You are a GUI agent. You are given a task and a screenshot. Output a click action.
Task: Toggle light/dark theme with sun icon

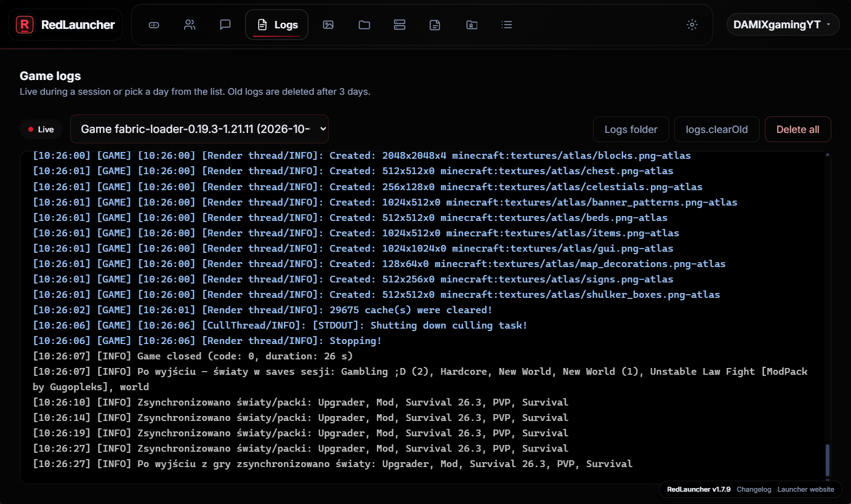(692, 25)
